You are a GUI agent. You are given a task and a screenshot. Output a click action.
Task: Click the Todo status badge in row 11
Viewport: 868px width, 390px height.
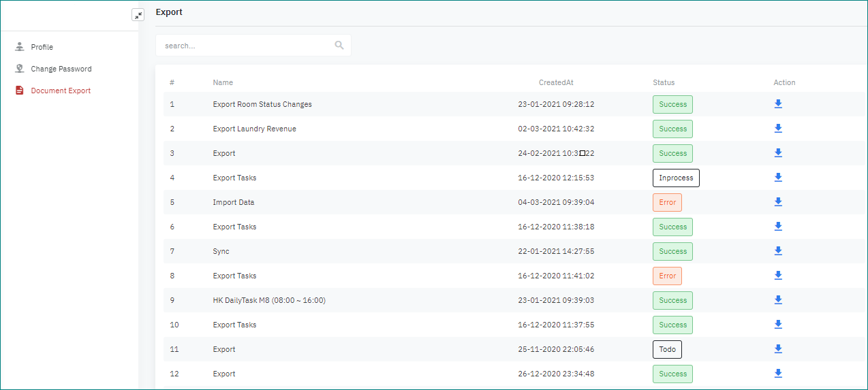pos(667,349)
